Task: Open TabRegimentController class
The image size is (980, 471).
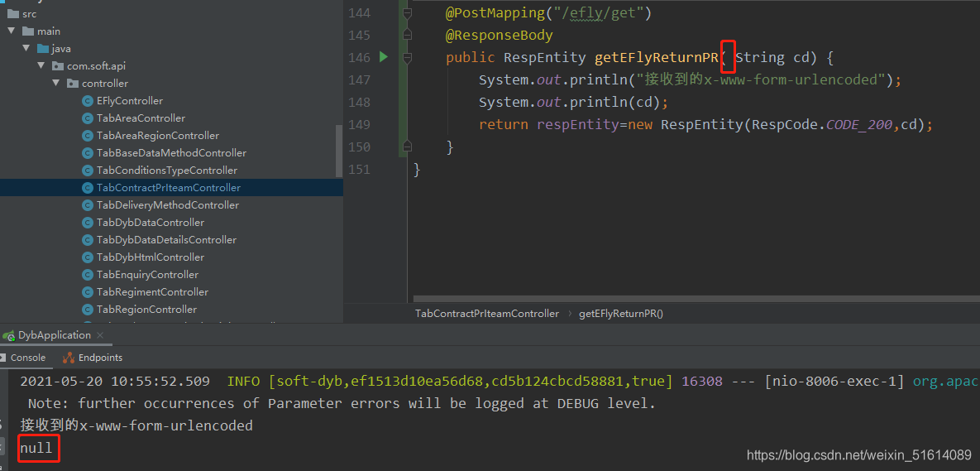Action: (x=152, y=292)
